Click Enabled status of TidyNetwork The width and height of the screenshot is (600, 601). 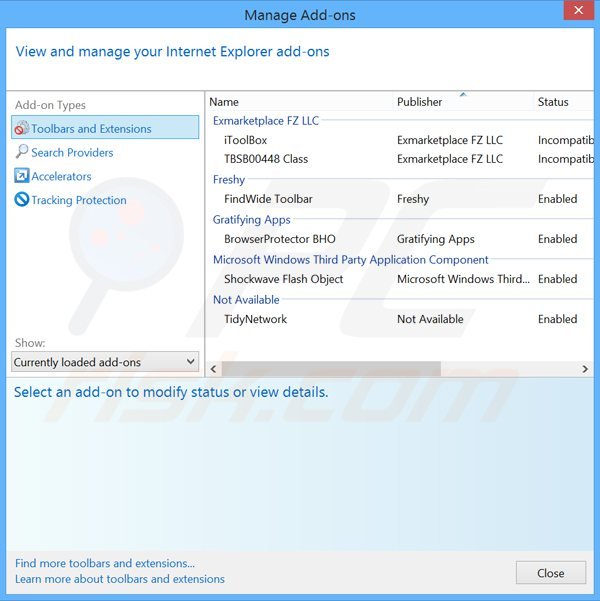click(557, 319)
